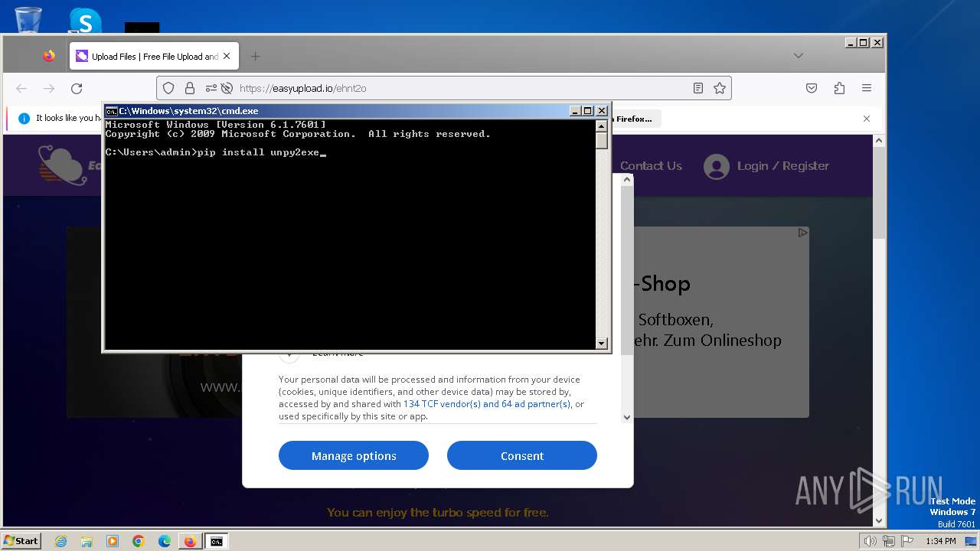This screenshot has width=980, height=551.
Task: Open the Windows Start menu
Action: coord(21,540)
